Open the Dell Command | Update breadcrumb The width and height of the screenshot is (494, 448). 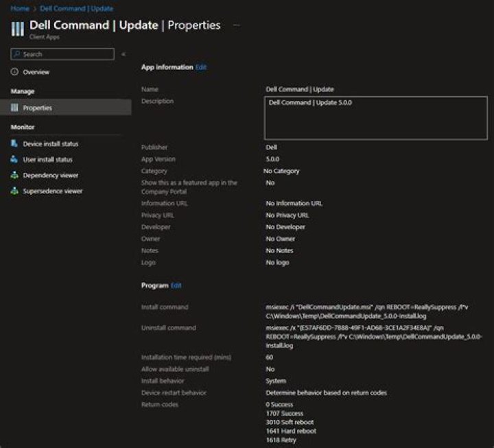77,8
